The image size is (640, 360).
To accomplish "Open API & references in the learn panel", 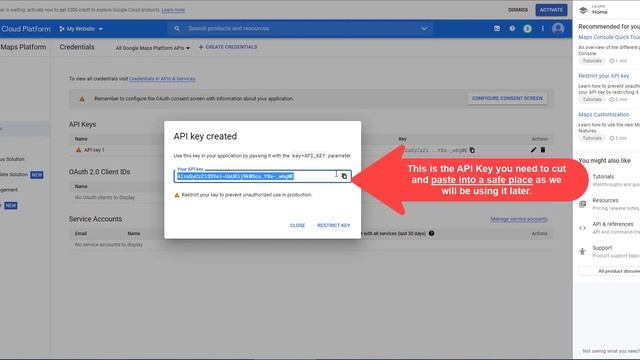I will pos(613,224).
